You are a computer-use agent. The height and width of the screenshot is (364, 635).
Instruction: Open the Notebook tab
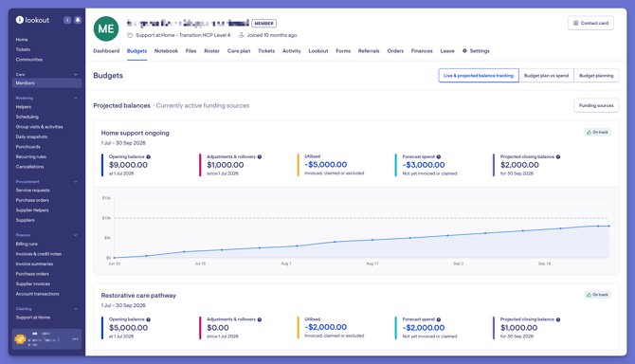pos(166,51)
